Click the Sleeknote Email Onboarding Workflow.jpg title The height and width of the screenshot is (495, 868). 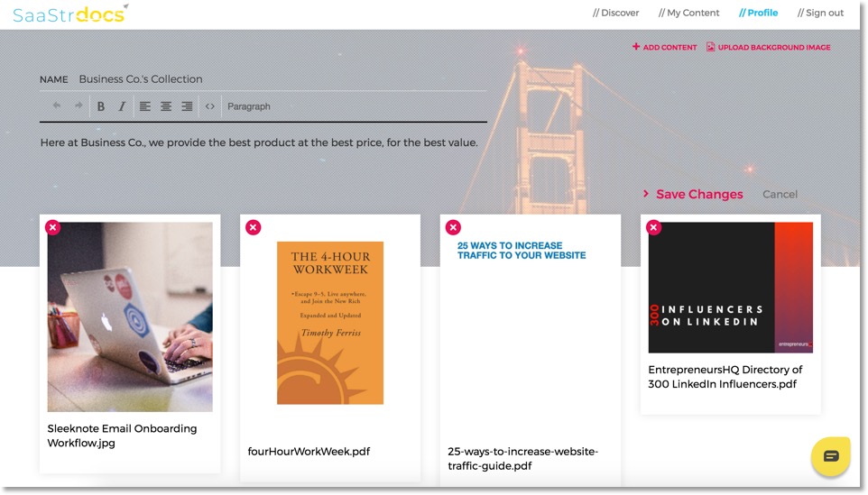[122, 435]
